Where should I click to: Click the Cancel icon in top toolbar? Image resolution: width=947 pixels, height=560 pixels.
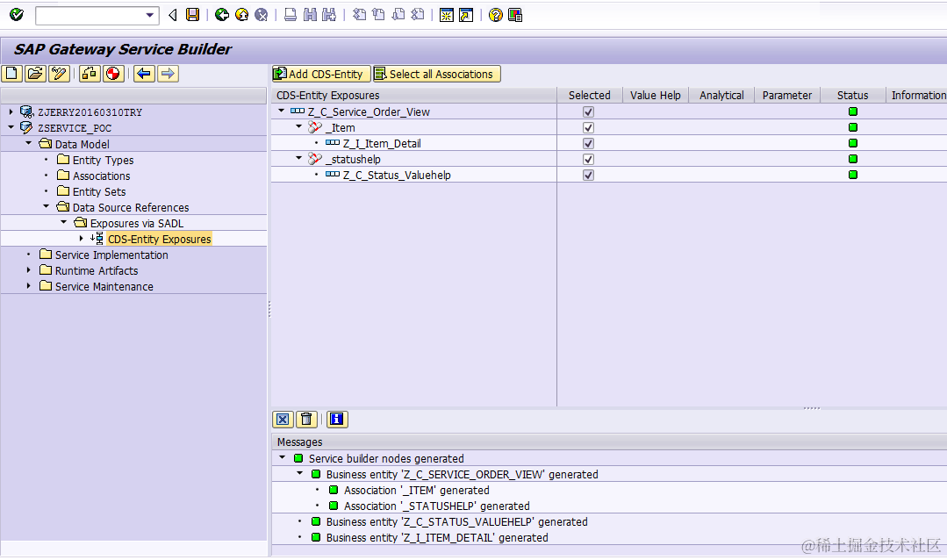coord(261,15)
